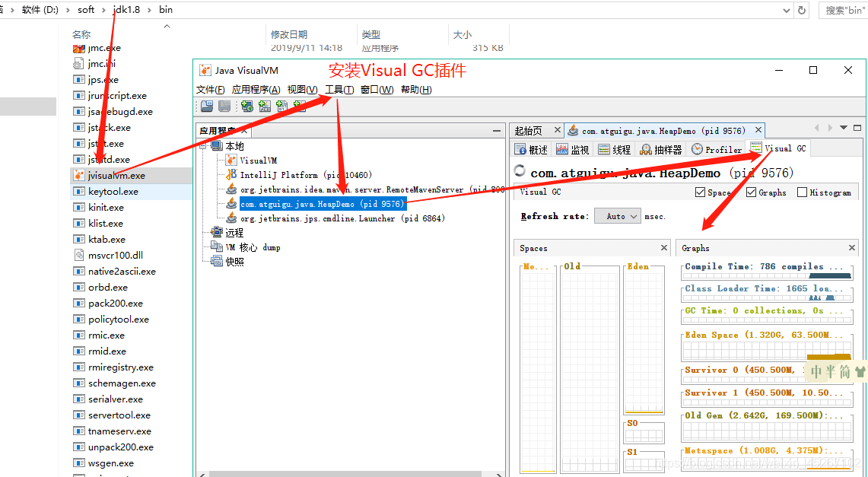
Task: Click the Add JMX Connection toolbar icon
Action: (265, 107)
